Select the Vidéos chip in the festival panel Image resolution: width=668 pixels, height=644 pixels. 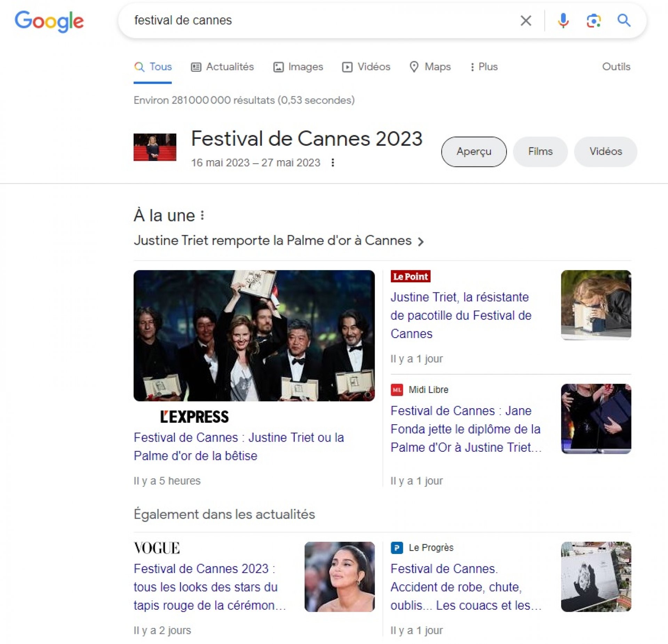pyautogui.click(x=605, y=152)
